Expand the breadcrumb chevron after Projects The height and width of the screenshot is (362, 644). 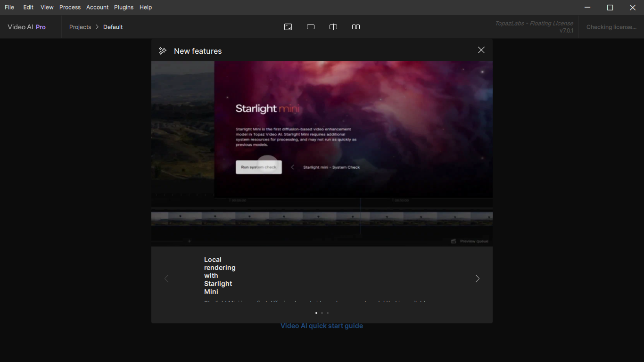pyautogui.click(x=97, y=27)
